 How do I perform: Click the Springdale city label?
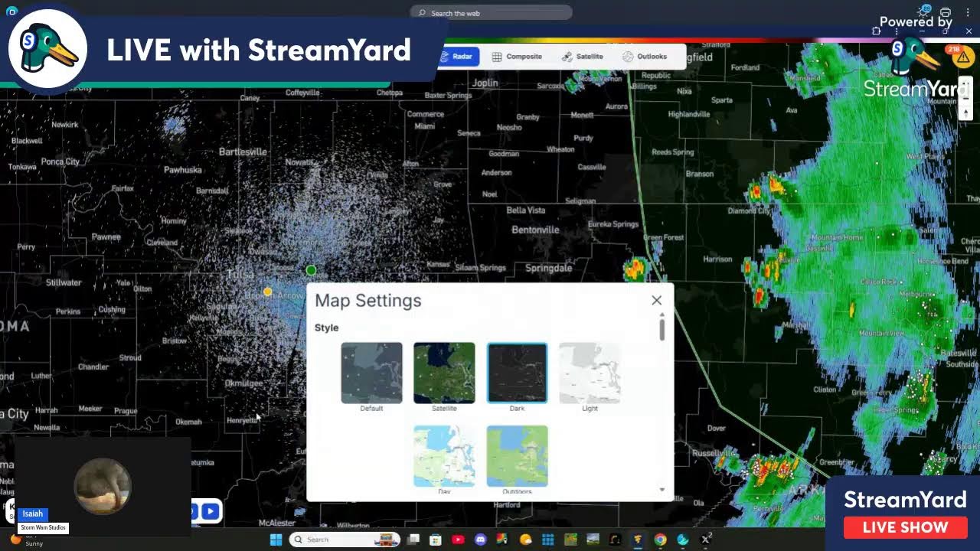pyautogui.click(x=549, y=268)
